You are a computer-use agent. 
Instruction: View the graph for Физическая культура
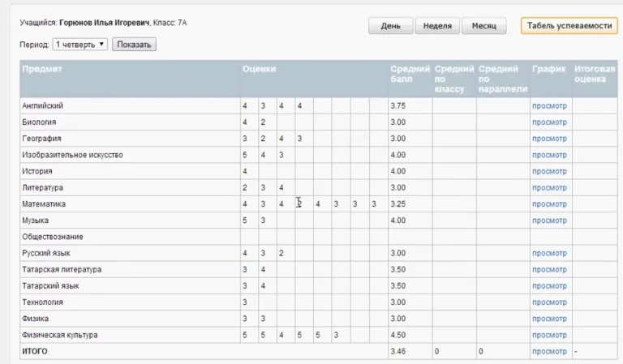pyautogui.click(x=549, y=335)
